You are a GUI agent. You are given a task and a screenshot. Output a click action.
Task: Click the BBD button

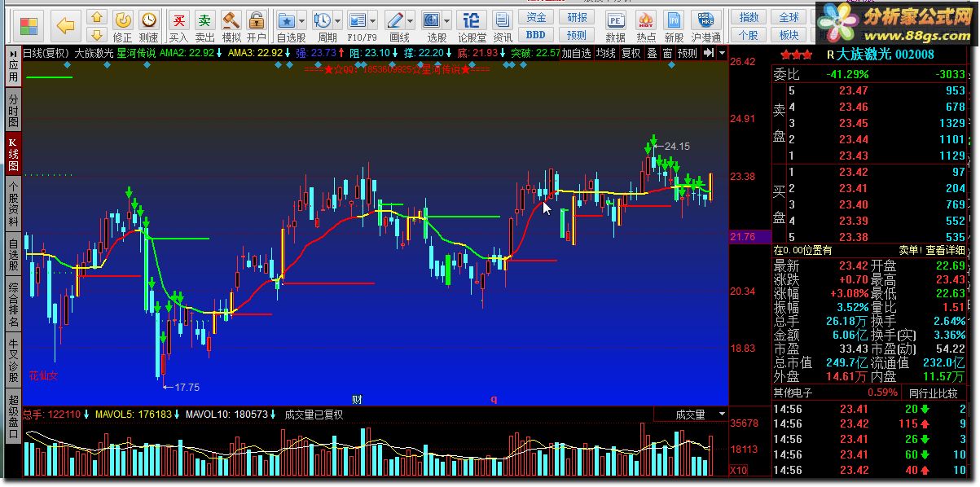point(536,35)
